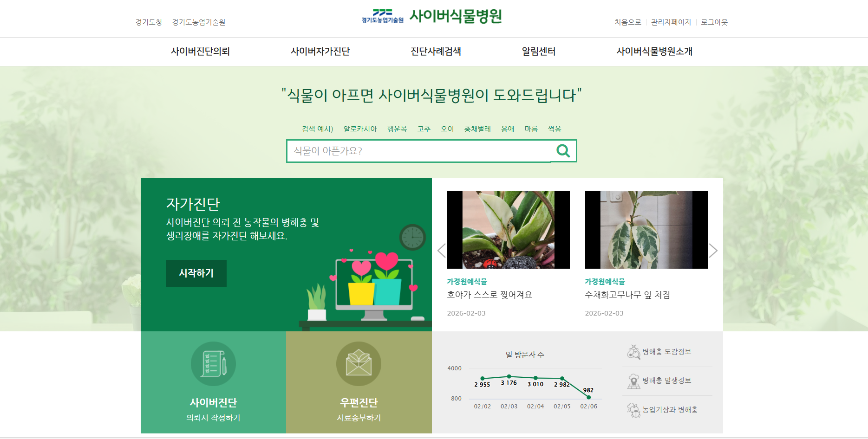The image size is (868, 439).
Task: Show next diagnosis cases with right arrow
Action: (713, 251)
